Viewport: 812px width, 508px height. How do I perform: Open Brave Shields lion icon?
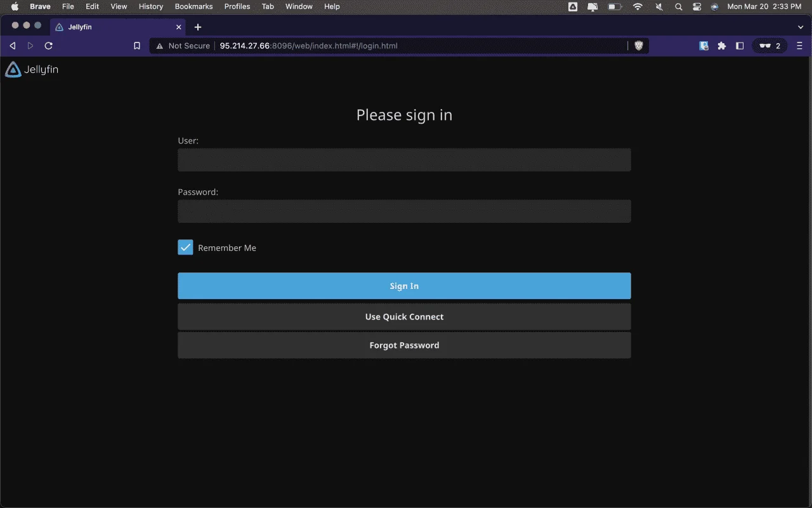[x=639, y=46]
